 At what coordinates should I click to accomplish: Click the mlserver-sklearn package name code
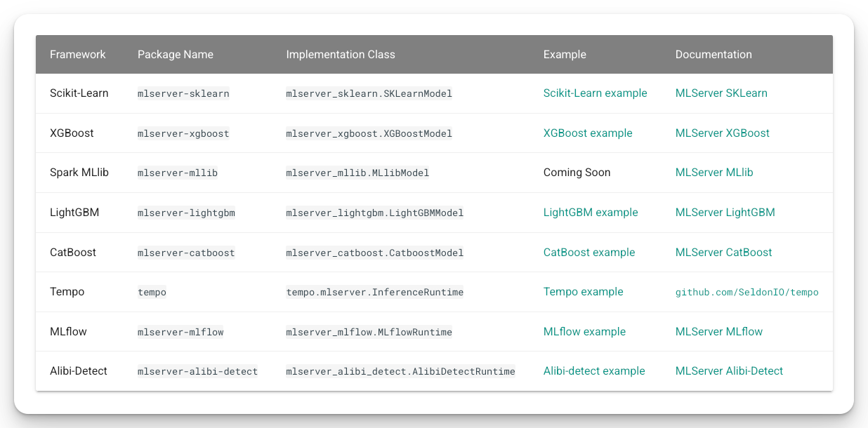[183, 93]
